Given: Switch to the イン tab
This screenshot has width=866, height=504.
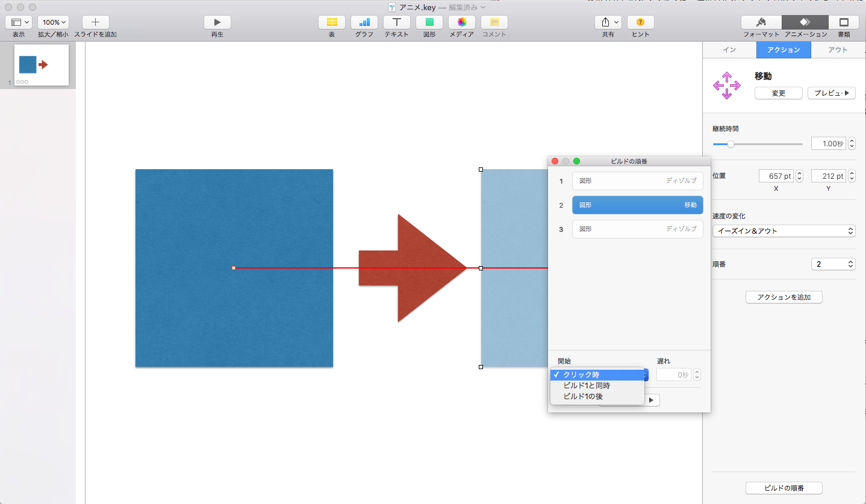Looking at the screenshot, I should point(729,50).
